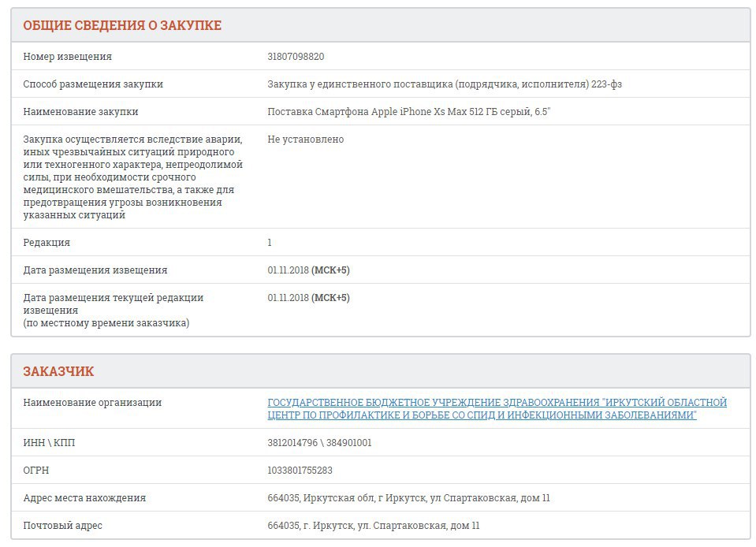Select the OGRN number 1033801755283
The image size is (756, 547).
300,470
